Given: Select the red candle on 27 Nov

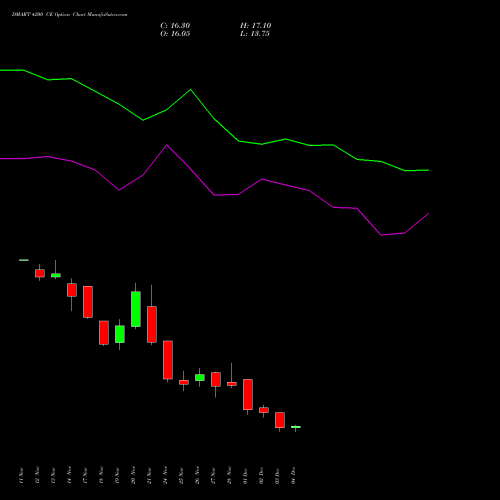Looking at the screenshot, I should pyautogui.click(x=216, y=379).
